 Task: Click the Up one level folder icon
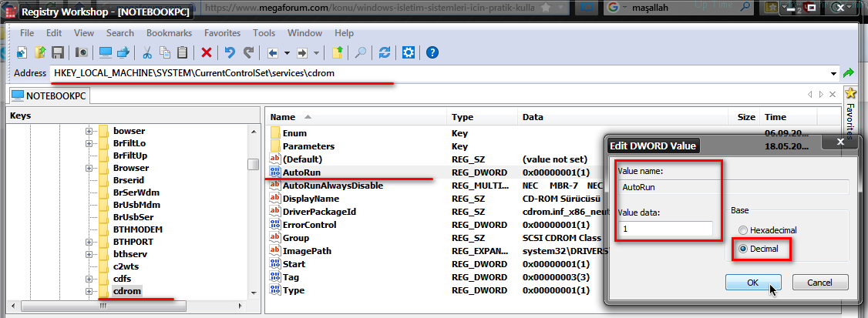pyautogui.click(x=338, y=52)
